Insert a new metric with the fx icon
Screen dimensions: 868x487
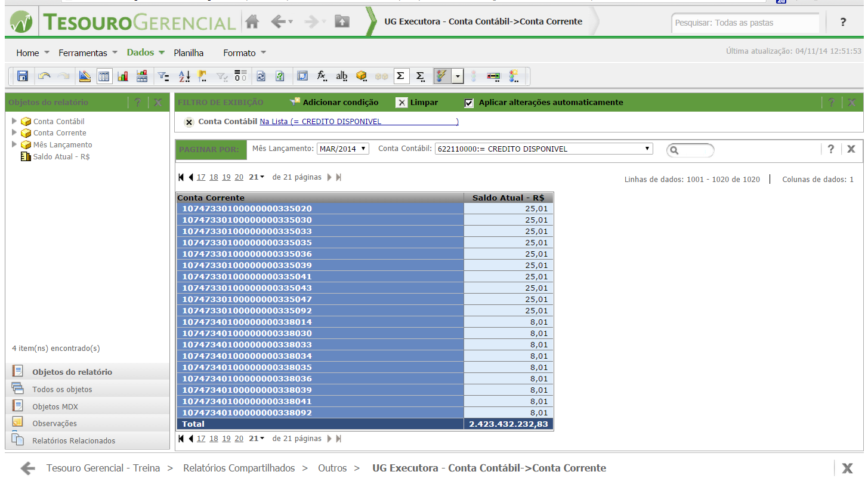[x=322, y=76]
